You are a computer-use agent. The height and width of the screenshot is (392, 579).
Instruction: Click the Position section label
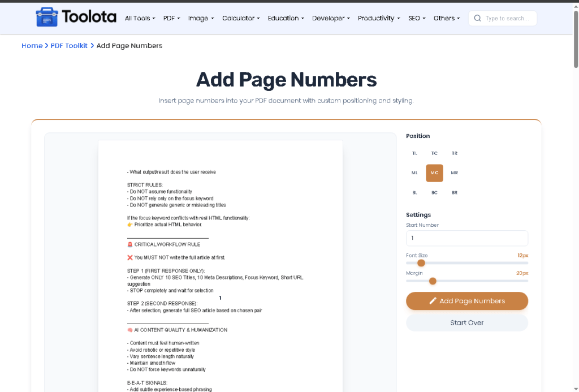coord(418,136)
